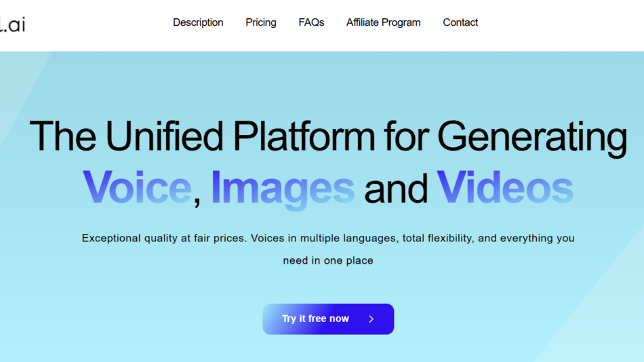Click the word Generating in the headline
Viewport: 644px width, 362px height.
tap(531, 136)
